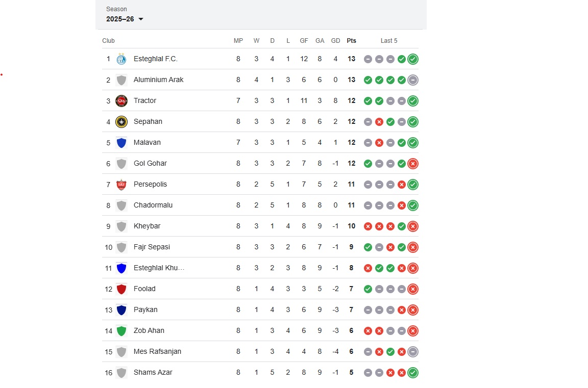The height and width of the screenshot is (388, 588).
Task: Open the Shams Azar team link
Action: click(x=153, y=373)
